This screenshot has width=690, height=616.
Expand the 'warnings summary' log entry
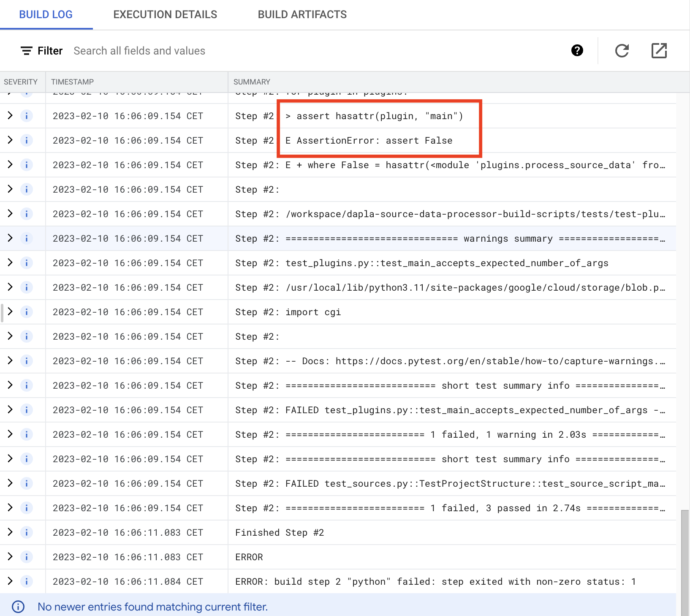tap(10, 238)
